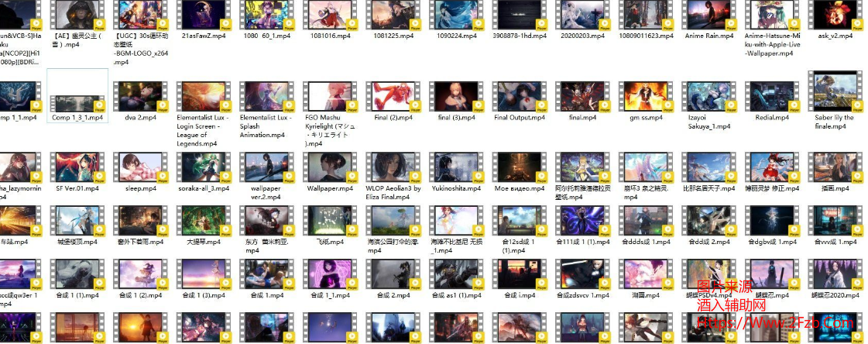Click the FGO Mashu Kyrielight file name
This screenshot has width=868, height=344.
(330, 131)
